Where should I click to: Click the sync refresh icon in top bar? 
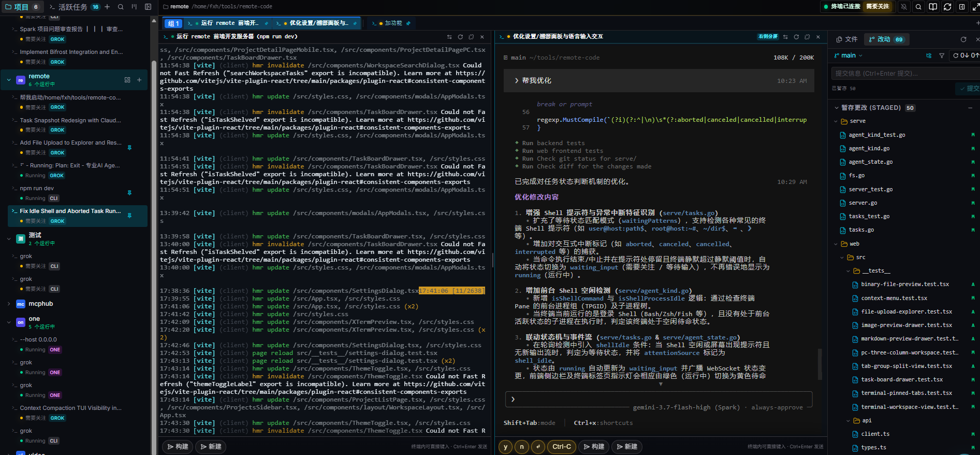947,7
